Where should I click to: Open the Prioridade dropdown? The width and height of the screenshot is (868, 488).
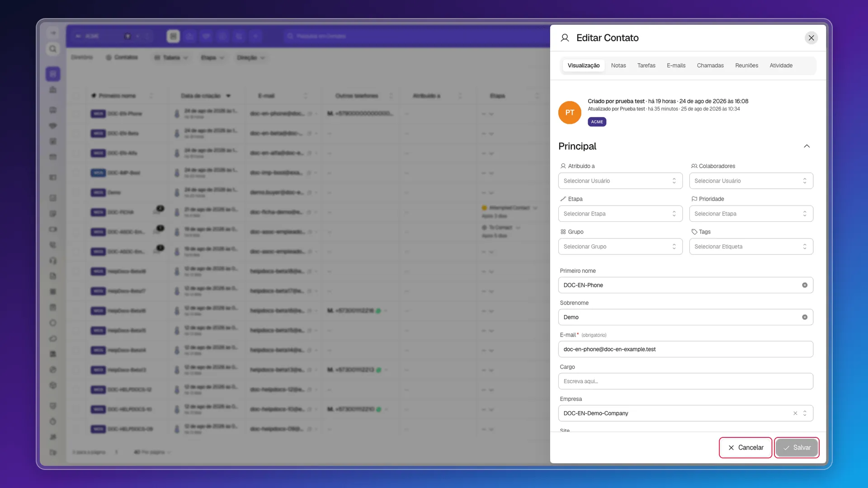click(751, 214)
